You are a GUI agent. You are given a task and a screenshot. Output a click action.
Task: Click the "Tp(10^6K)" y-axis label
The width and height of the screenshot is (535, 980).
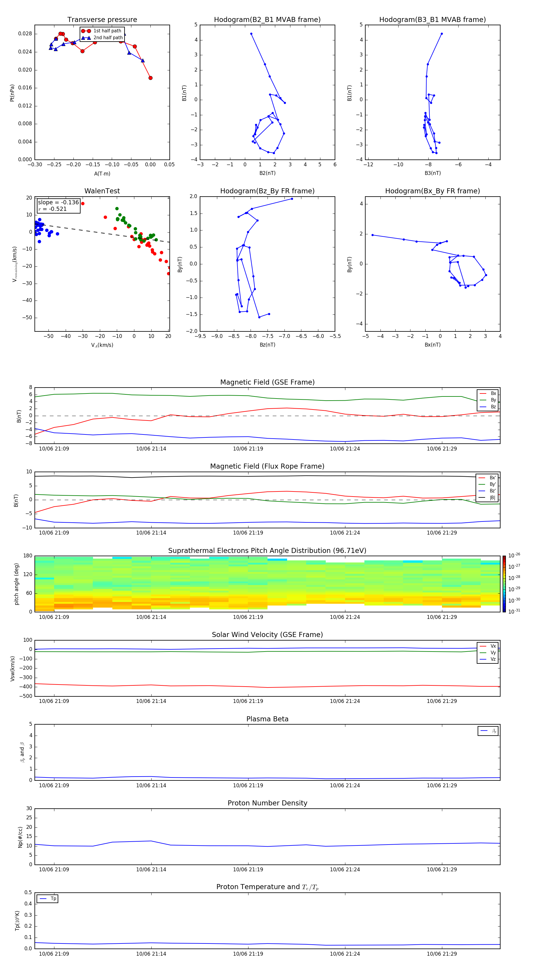17,921
